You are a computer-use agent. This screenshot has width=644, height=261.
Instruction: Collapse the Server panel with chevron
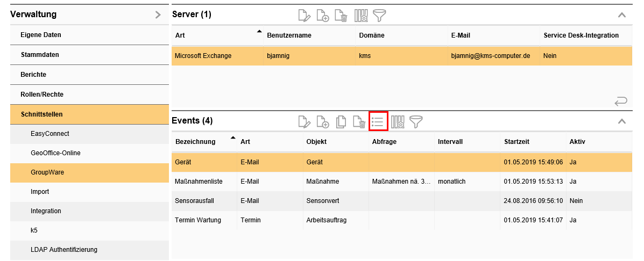622,15
